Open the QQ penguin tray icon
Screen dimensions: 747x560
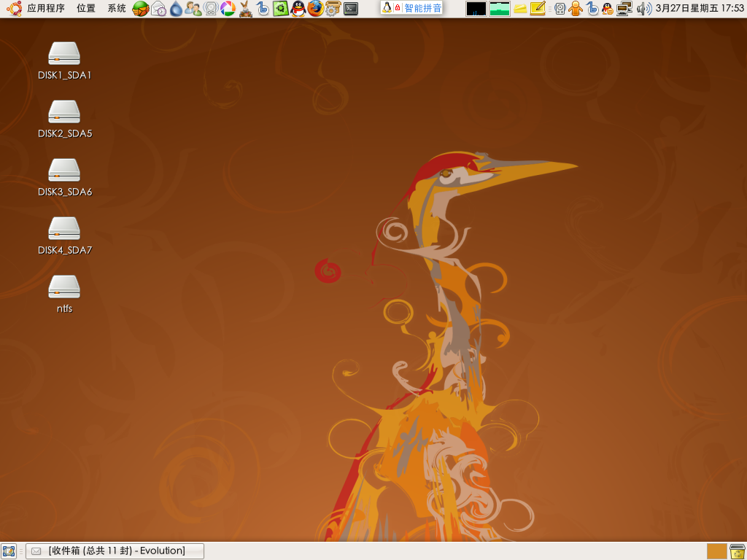point(608,9)
